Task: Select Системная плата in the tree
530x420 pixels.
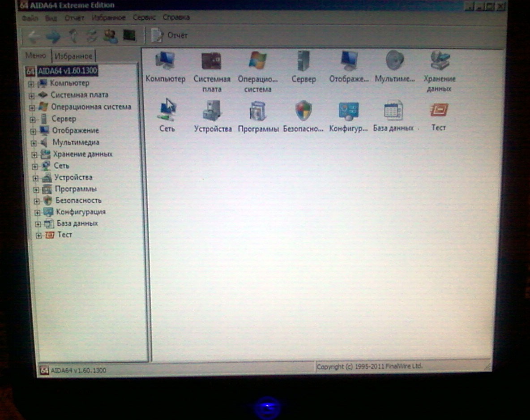Action: click(x=79, y=95)
